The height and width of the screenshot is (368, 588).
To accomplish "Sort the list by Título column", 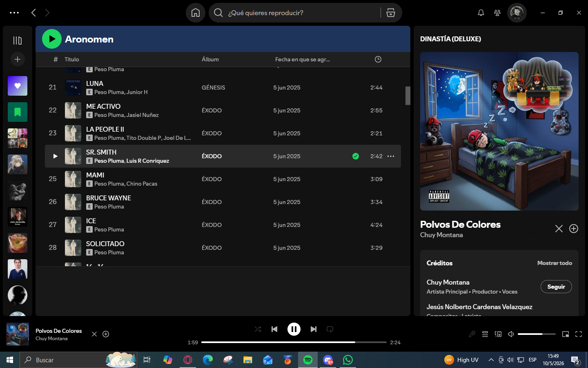I will (72, 59).
